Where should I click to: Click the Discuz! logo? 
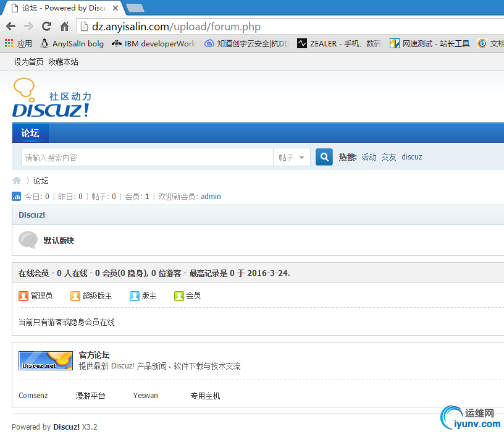pyautogui.click(x=52, y=98)
